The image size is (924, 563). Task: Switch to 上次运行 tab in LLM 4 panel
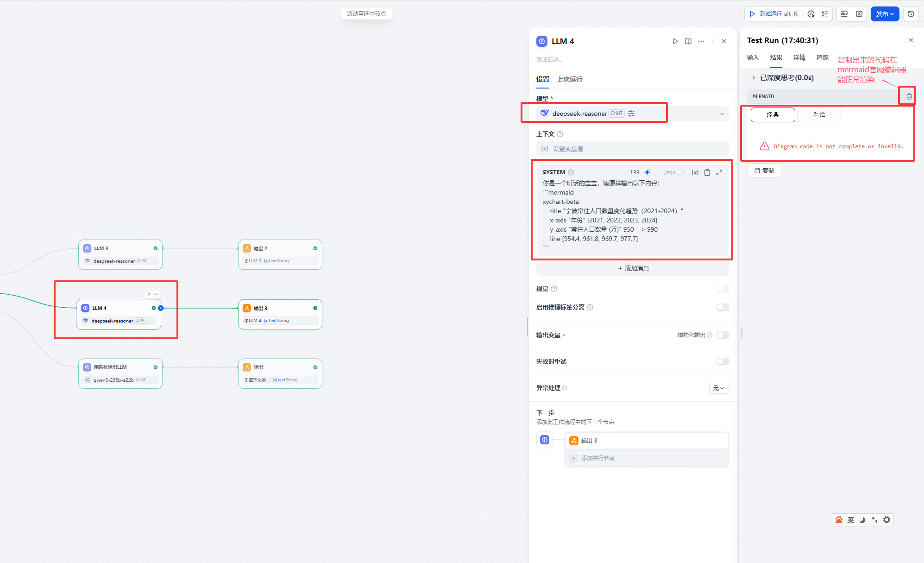[x=570, y=79]
